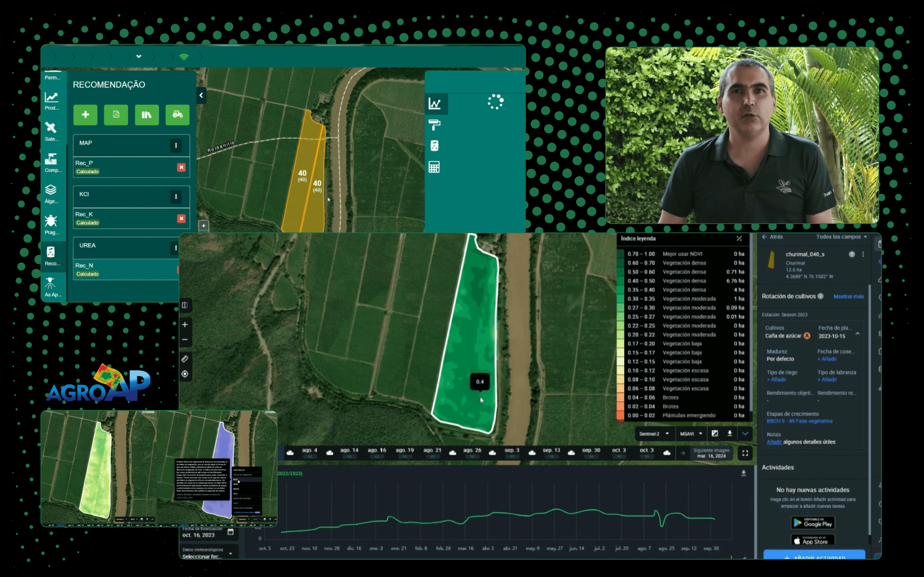Open the Sentinel-2 satellite source dropdown
The image size is (924, 577).
pos(654,433)
